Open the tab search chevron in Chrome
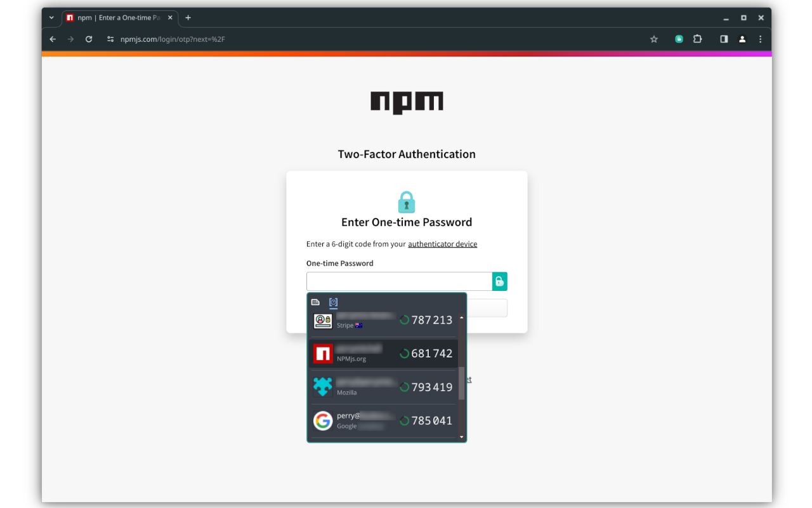812x508 pixels. click(x=51, y=18)
